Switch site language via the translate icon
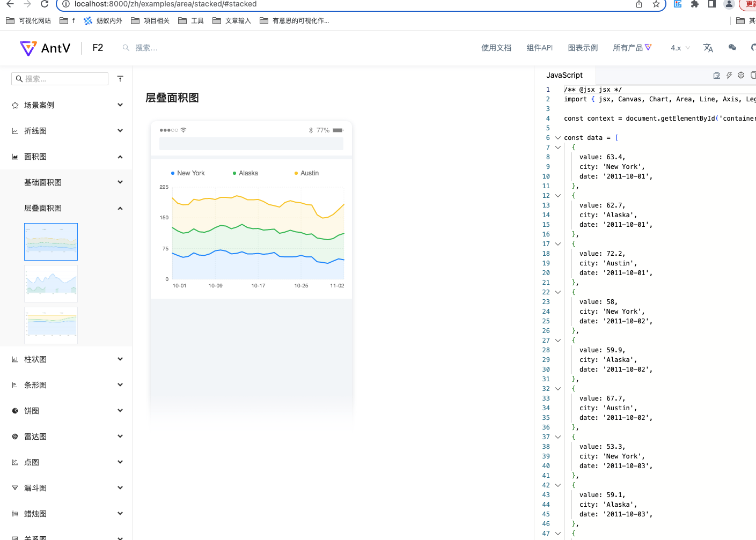 point(708,48)
